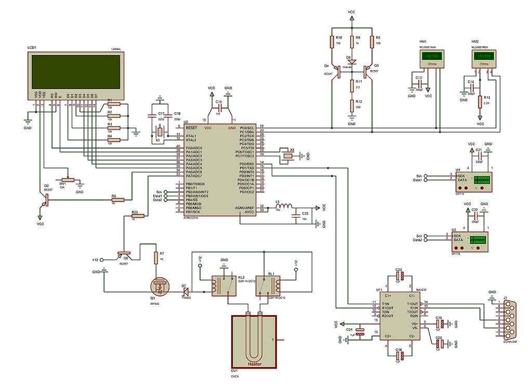Viewport: 532px width, 392px height.
Task: Click the R1 resistor symbol
Action: (114, 104)
